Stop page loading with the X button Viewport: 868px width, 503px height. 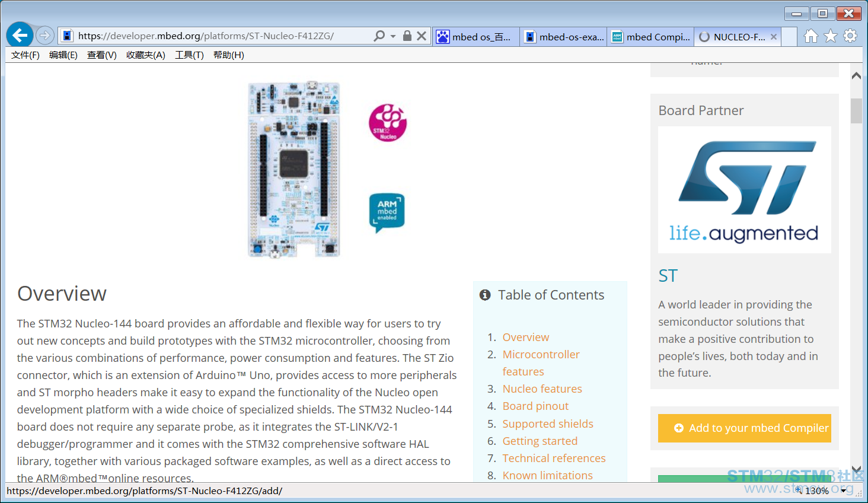[x=422, y=36]
